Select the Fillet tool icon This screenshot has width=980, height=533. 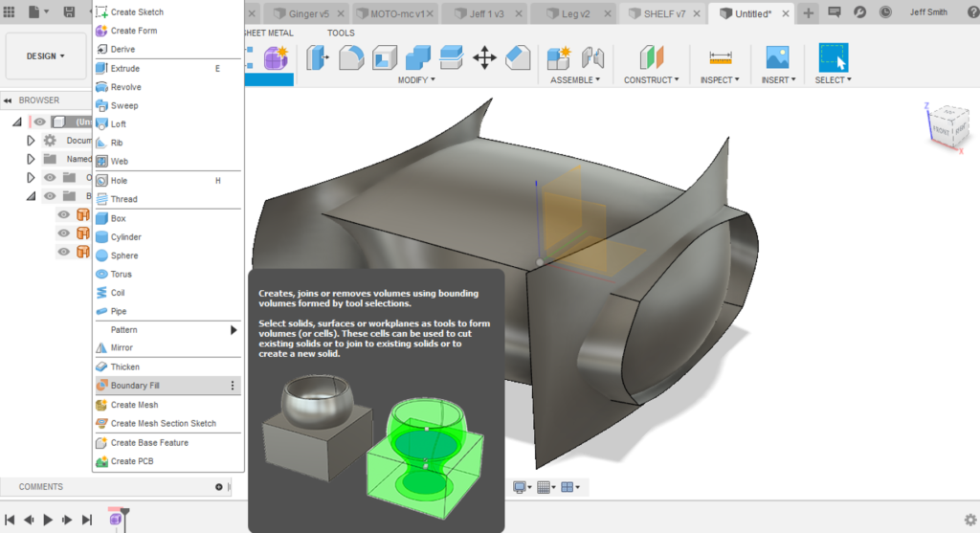(351, 57)
